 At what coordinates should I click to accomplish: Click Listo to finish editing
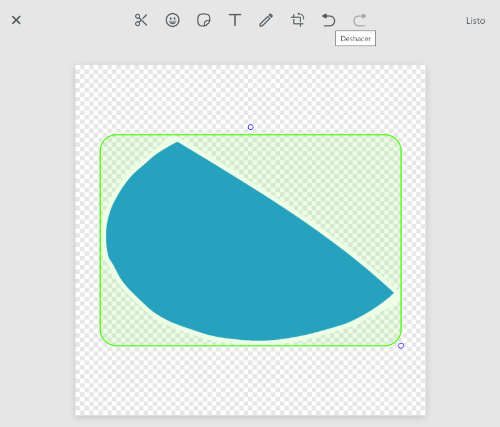[x=475, y=21]
